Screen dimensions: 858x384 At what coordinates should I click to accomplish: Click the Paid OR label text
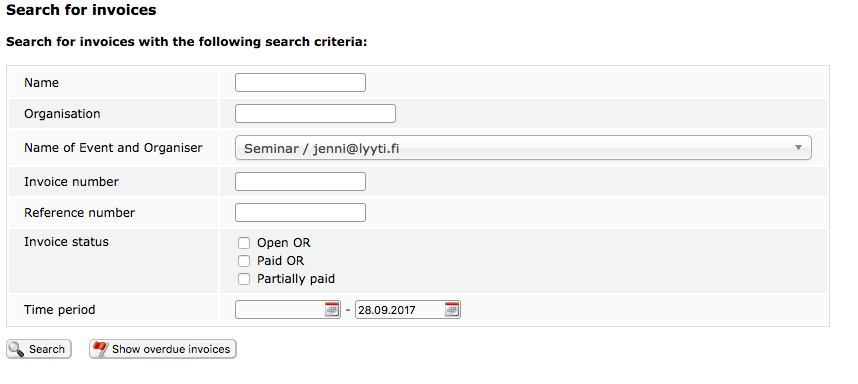pyautogui.click(x=281, y=261)
